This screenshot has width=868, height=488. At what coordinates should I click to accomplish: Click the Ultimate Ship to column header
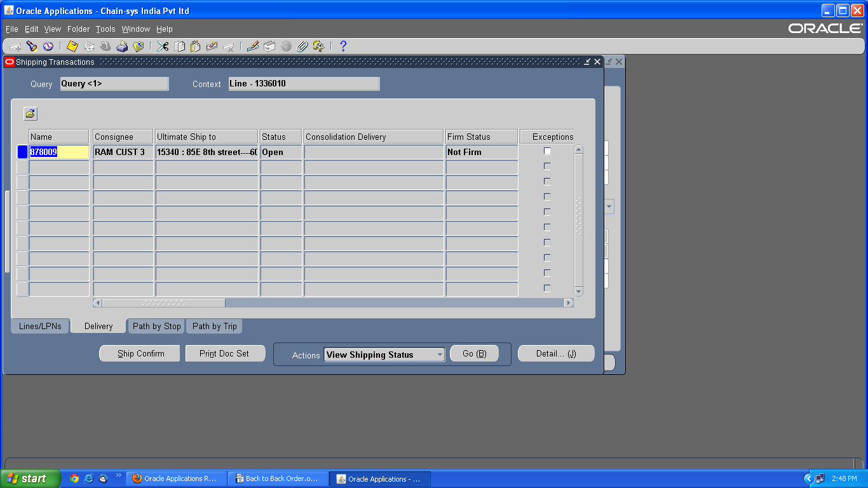tap(207, 137)
